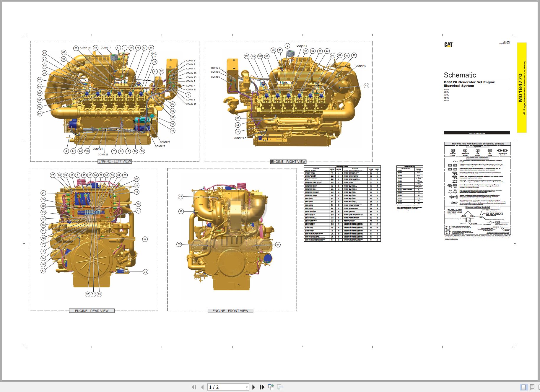Image resolution: width=540 pixels, height=392 pixels.
Task: Click the ENGINE - REAR VIEW label
Action: pyautogui.click(x=92, y=311)
